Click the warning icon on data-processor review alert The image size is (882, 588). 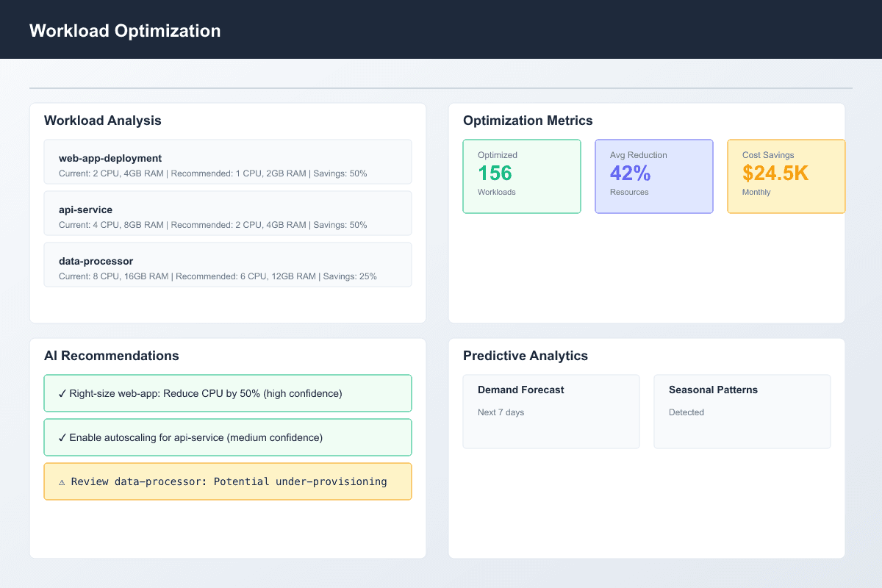[61, 481]
